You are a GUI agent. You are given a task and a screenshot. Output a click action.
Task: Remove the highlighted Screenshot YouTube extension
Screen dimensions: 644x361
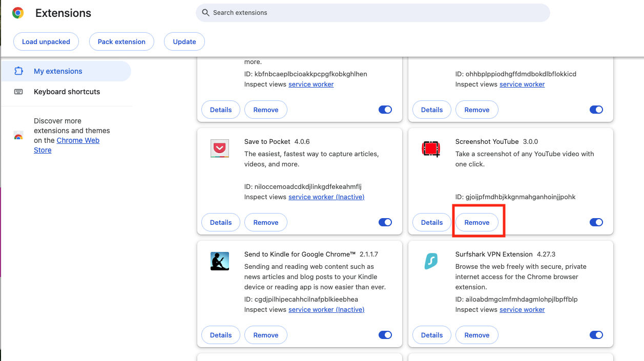(476, 222)
